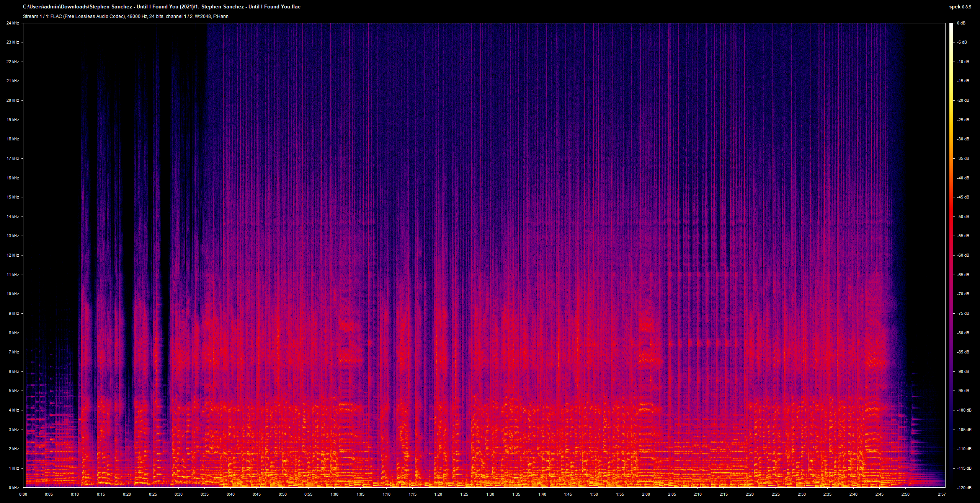Select the 2:30 time axis label
The width and height of the screenshot is (980, 503).
[x=802, y=494]
